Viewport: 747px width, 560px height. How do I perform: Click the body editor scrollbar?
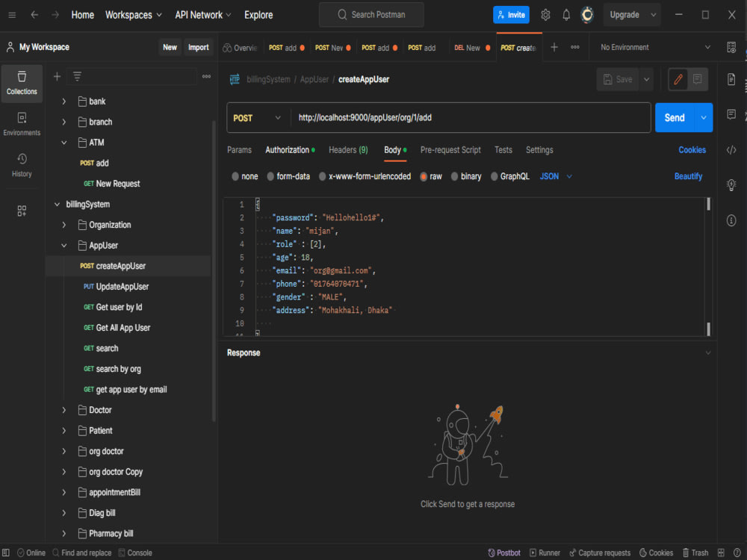[x=708, y=267]
